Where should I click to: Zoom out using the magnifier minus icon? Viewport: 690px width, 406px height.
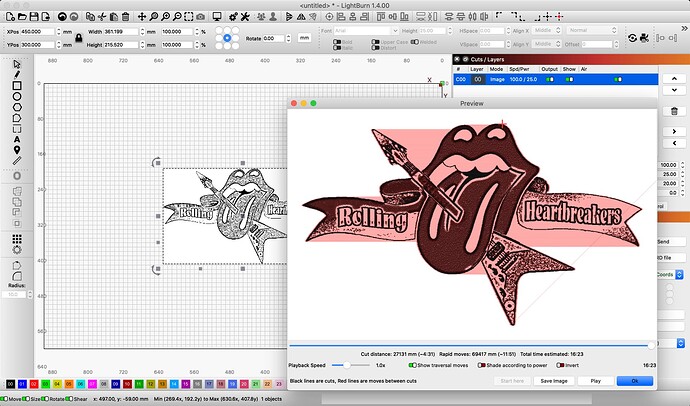tap(177, 17)
